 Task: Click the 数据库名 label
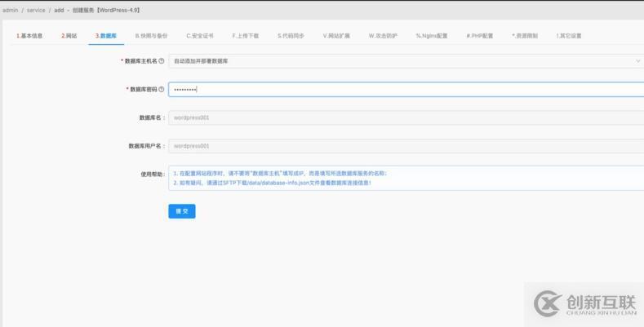click(x=152, y=117)
